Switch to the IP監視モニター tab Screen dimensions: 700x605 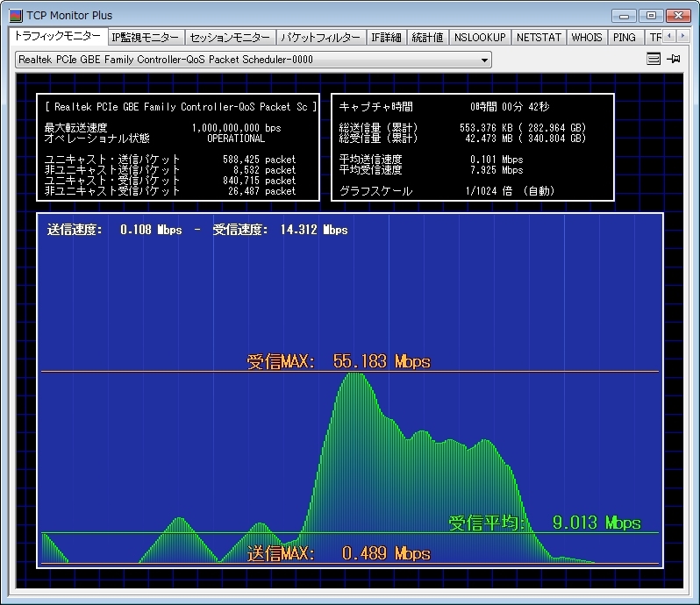(x=146, y=38)
